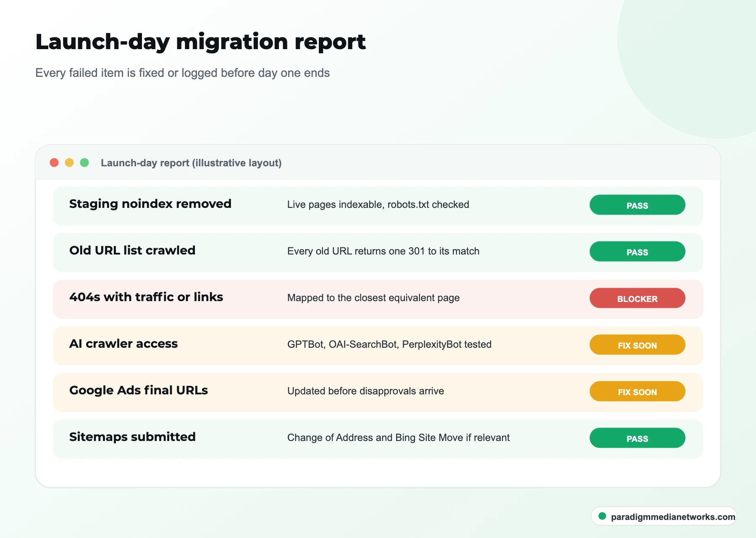Click FIX SOON badge for AI crawler access
Screen dimensions: 756x538
[637, 345]
